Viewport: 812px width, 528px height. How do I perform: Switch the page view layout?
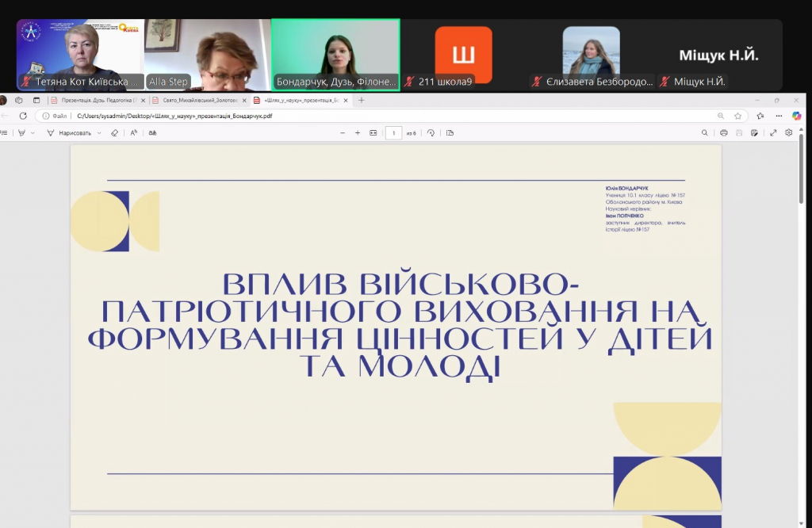450,133
